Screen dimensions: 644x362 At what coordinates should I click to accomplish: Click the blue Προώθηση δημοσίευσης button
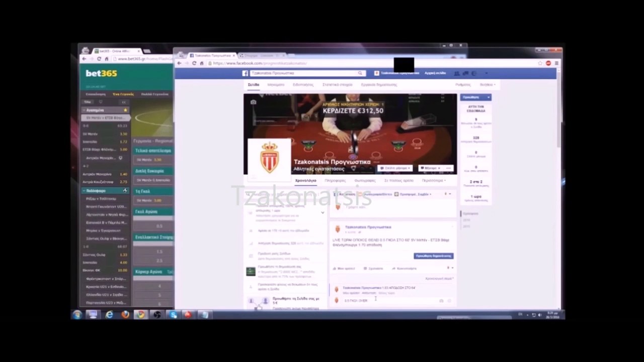(x=434, y=256)
